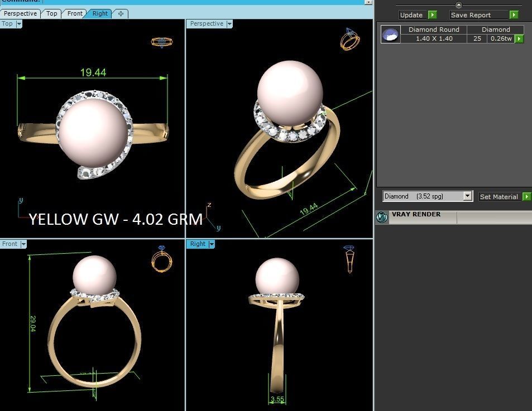Select the pearl in the Front viewport
The height and width of the screenshot is (411, 532).
coord(95,276)
